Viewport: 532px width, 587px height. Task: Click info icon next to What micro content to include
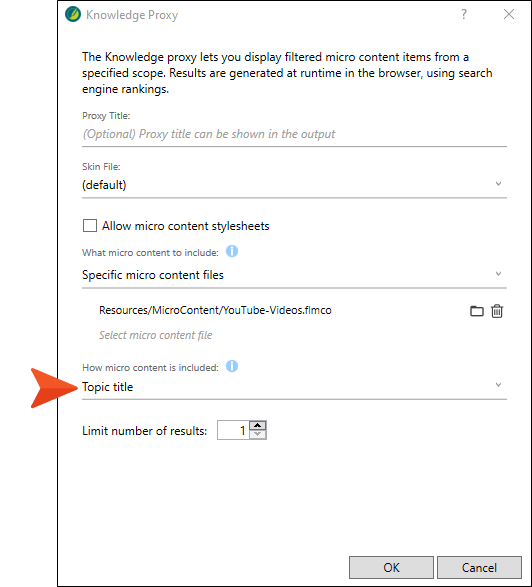pyautogui.click(x=232, y=251)
